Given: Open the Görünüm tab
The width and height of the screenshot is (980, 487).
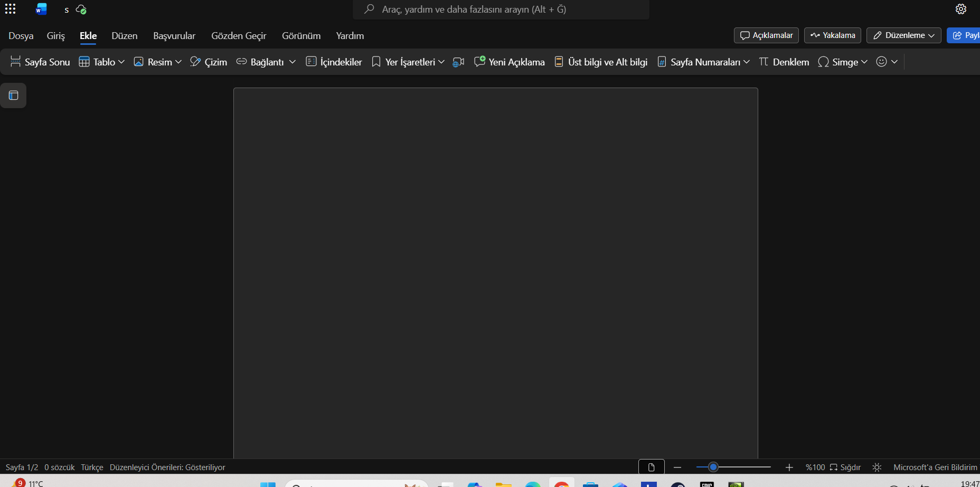Looking at the screenshot, I should pyautogui.click(x=301, y=36).
